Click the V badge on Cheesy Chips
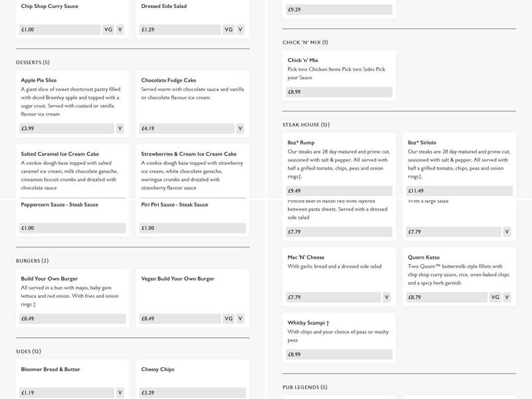Screen dimensions: 532x399 240,393
